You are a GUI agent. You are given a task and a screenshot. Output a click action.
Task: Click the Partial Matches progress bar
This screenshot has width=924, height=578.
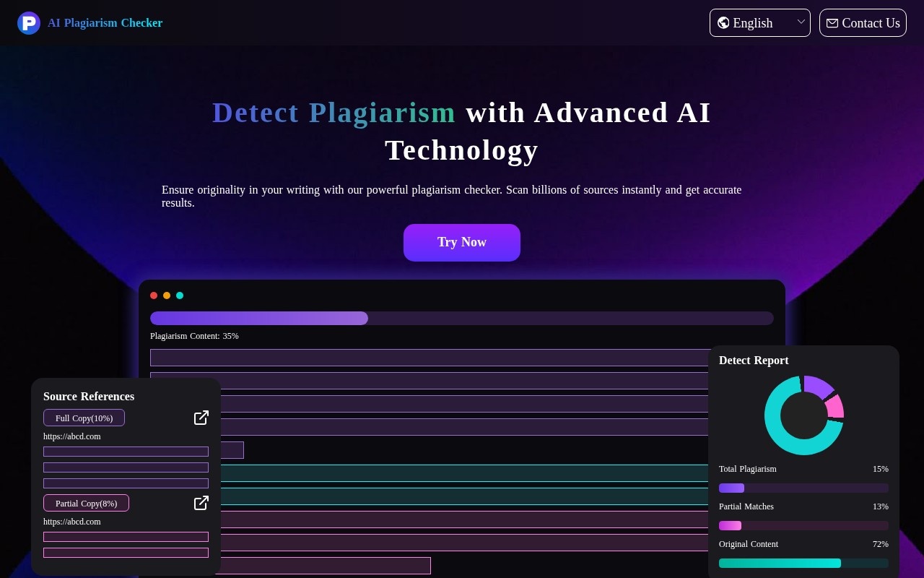(x=803, y=526)
